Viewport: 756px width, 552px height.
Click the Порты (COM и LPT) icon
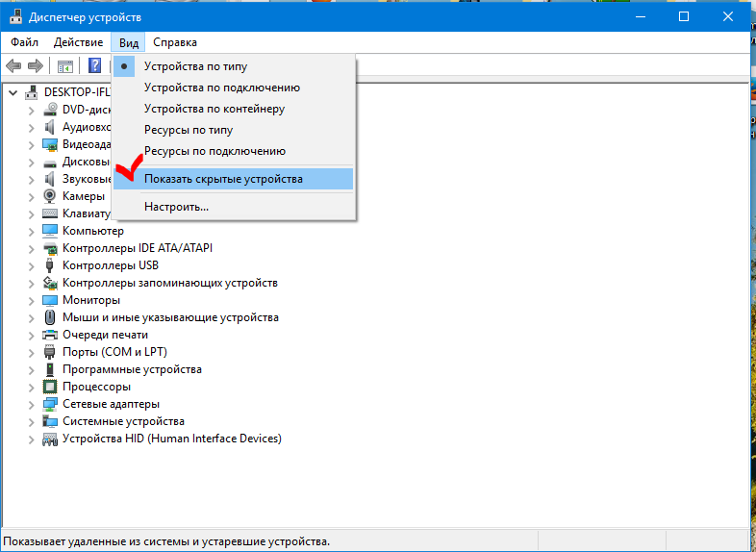pos(50,352)
